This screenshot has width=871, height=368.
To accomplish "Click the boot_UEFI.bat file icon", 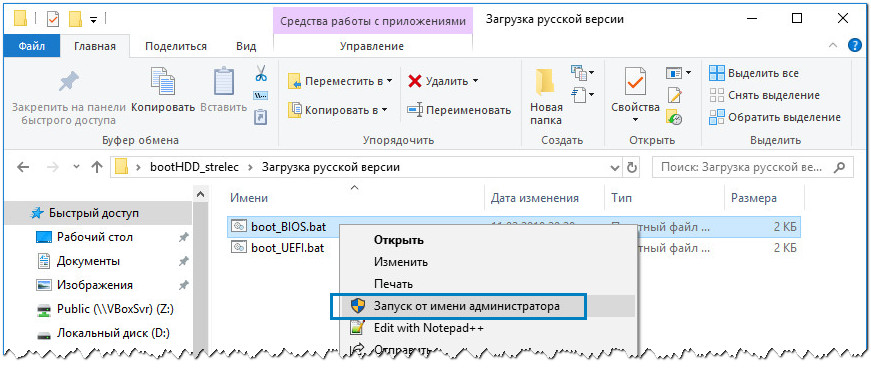I will click(239, 247).
